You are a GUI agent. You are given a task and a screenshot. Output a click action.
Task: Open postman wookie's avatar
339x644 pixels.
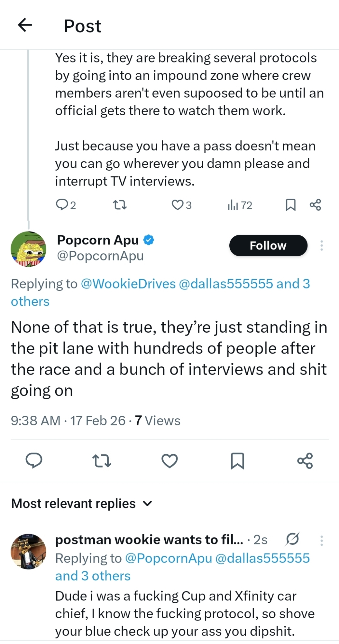(x=28, y=551)
